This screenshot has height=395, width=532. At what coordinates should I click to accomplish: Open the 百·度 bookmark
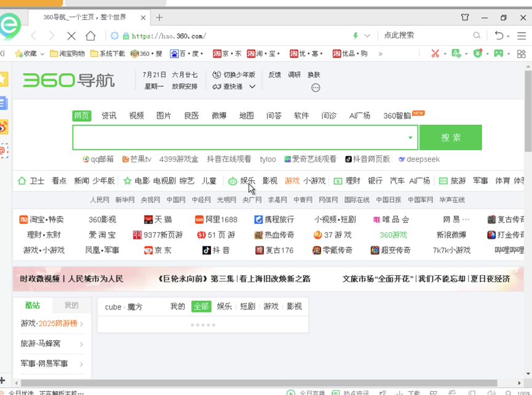(x=186, y=54)
